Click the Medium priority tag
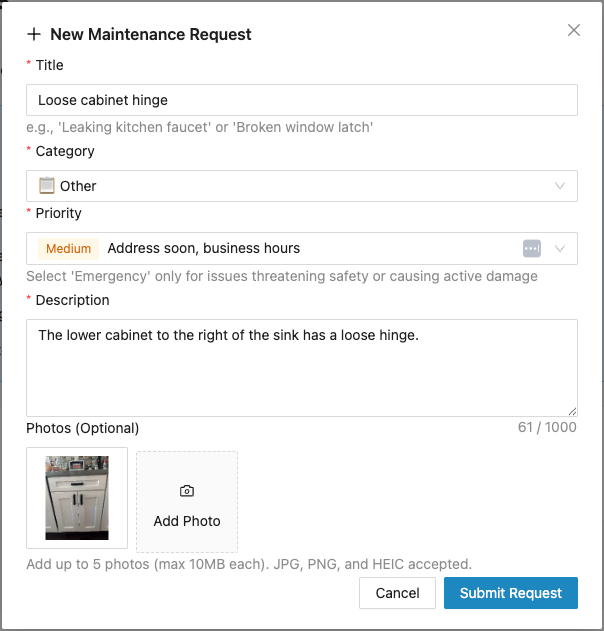This screenshot has width=604, height=631. point(68,249)
